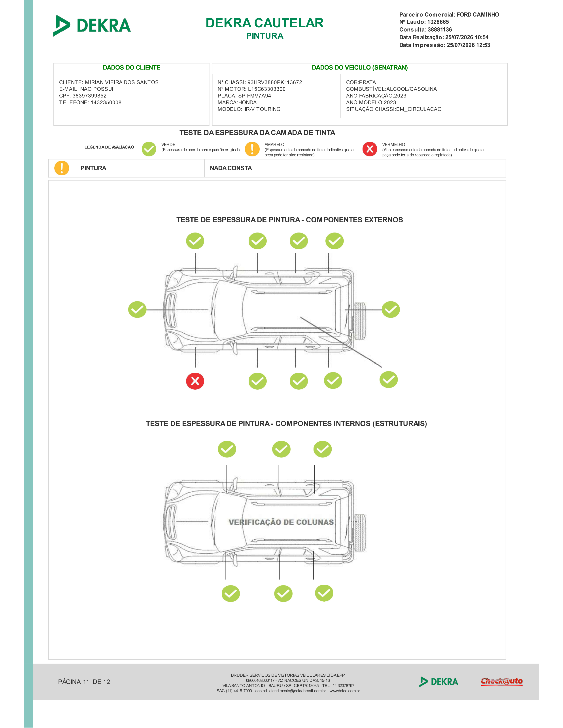The width and height of the screenshot is (563, 728).
Task: Click the green check beside the spare tire, exterior diagram
Action: click(x=391, y=310)
